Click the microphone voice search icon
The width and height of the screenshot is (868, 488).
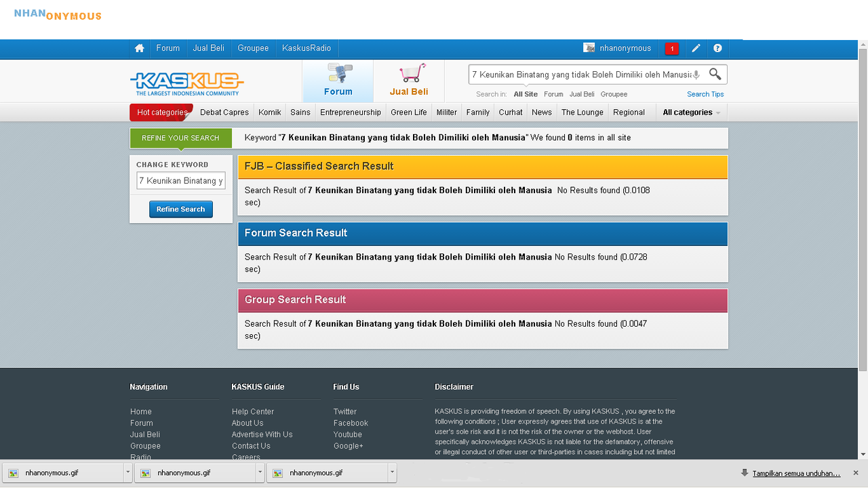tap(696, 75)
